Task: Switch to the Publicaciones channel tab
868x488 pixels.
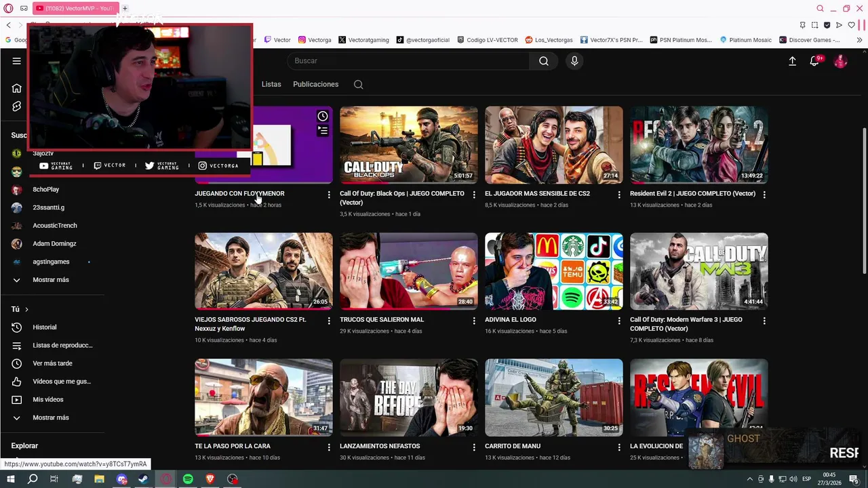Action: coord(315,85)
